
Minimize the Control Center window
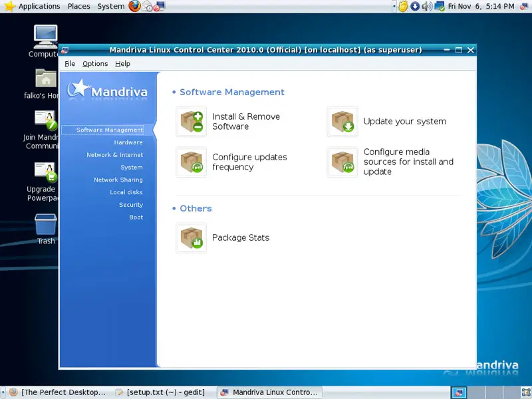click(447, 51)
